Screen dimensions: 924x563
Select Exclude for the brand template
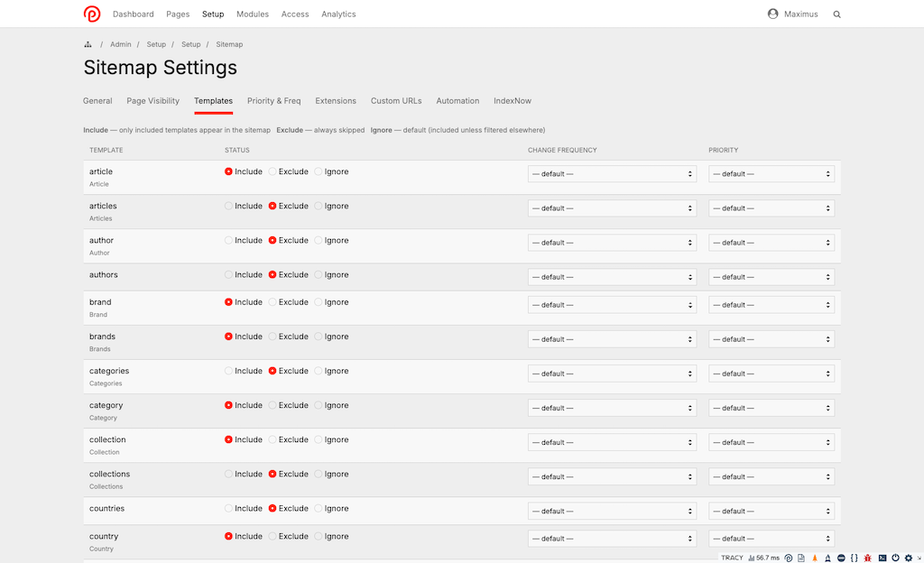pyautogui.click(x=273, y=302)
